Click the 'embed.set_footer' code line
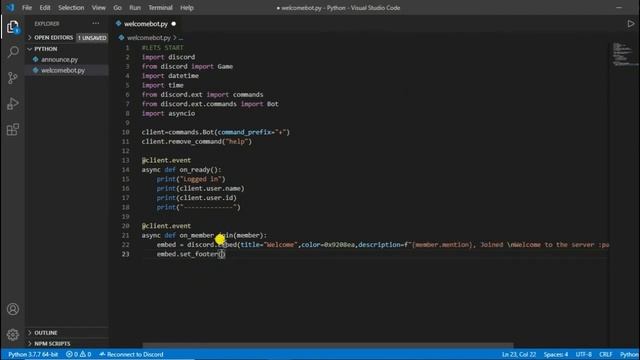 coord(191,254)
